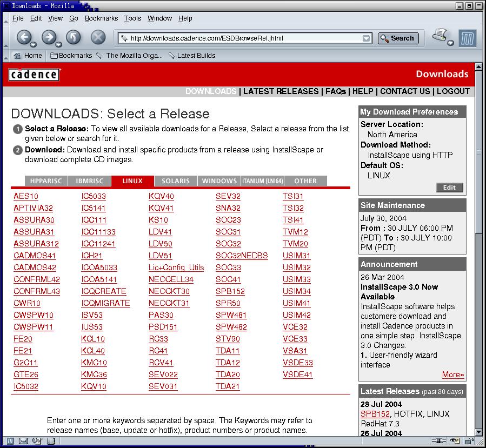Click the Edit button in Download Preferences
The height and width of the screenshot is (448, 486).
click(x=449, y=188)
